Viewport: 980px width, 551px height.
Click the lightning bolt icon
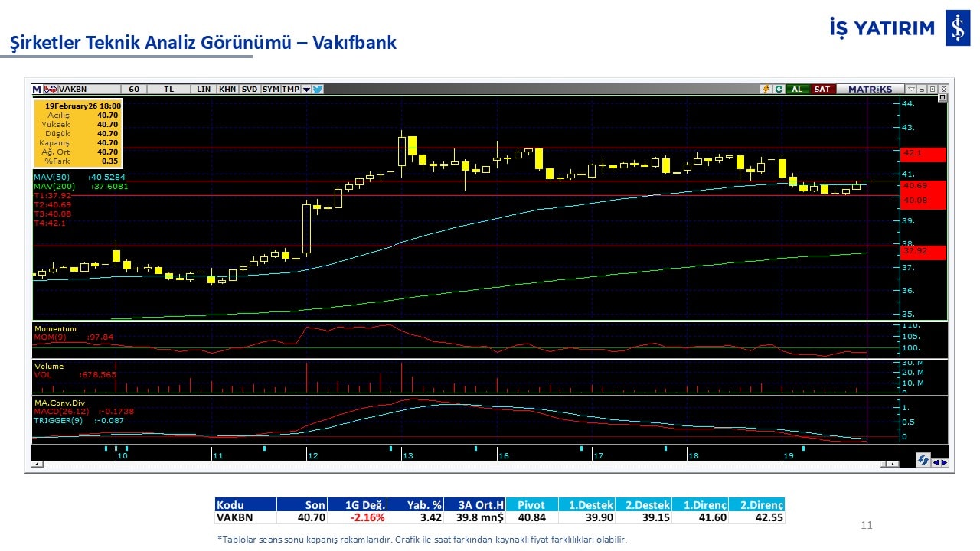[x=765, y=89]
